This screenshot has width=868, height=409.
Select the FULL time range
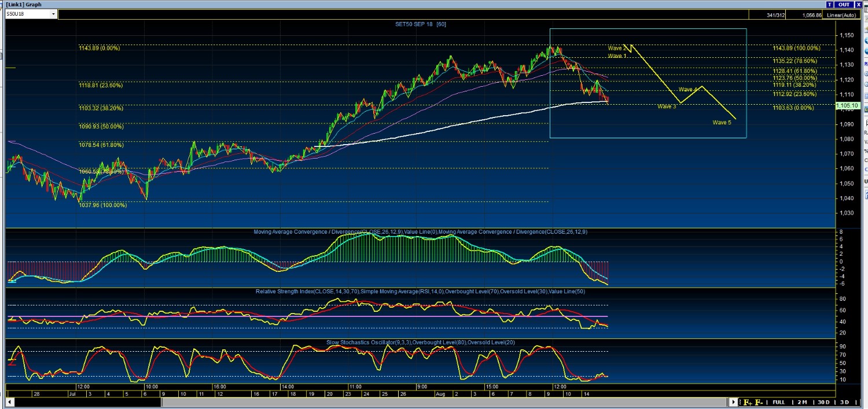(x=778, y=402)
